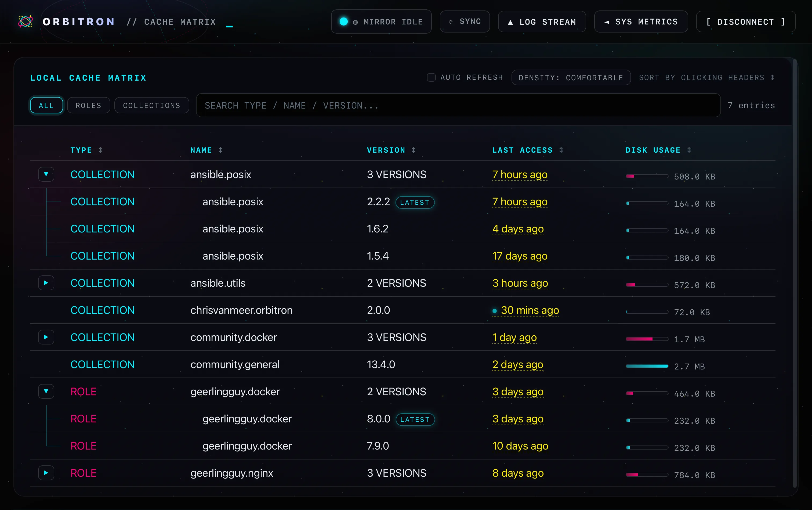Sort by the Type column arrows icon

tap(100, 150)
